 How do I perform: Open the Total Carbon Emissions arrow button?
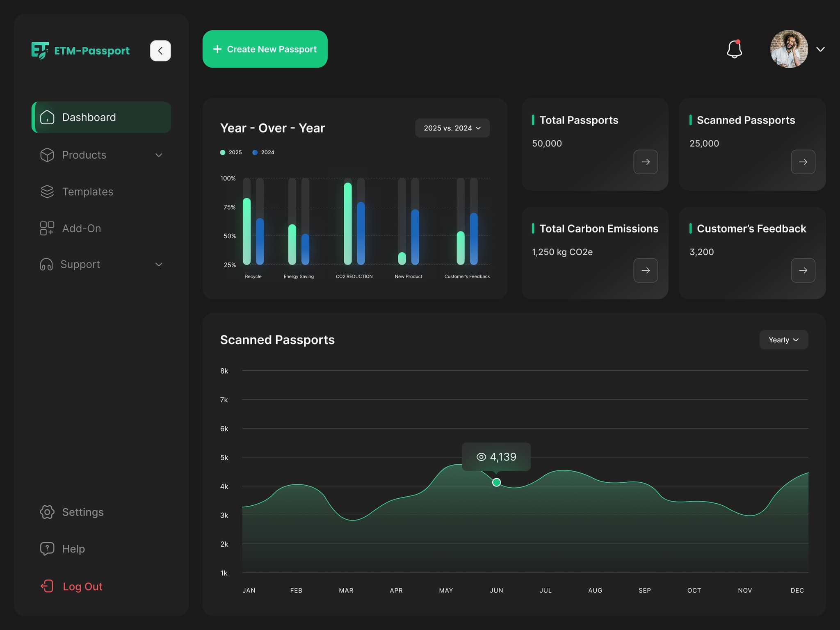(x=646, y=270)
